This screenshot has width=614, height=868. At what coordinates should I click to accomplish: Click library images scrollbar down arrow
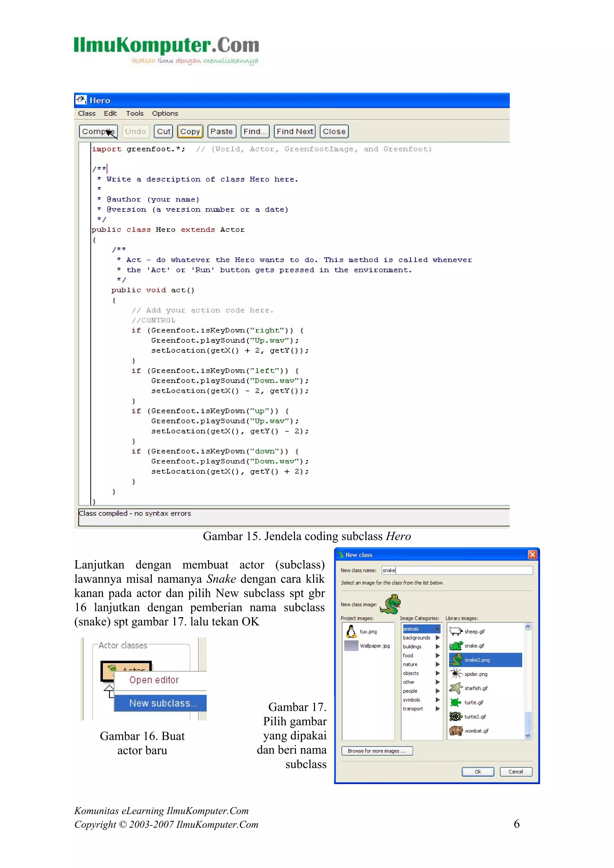(528, 735)
